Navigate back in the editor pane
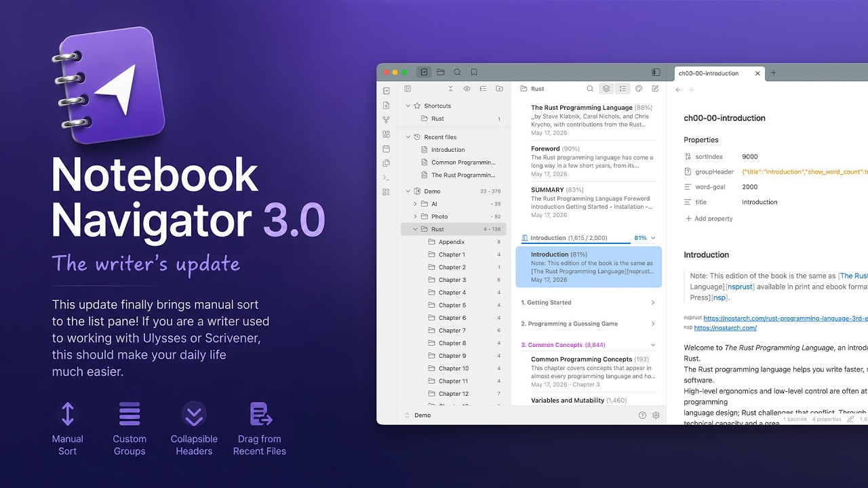868x488 pixels. pyautogui.click(x=678, y=89)
